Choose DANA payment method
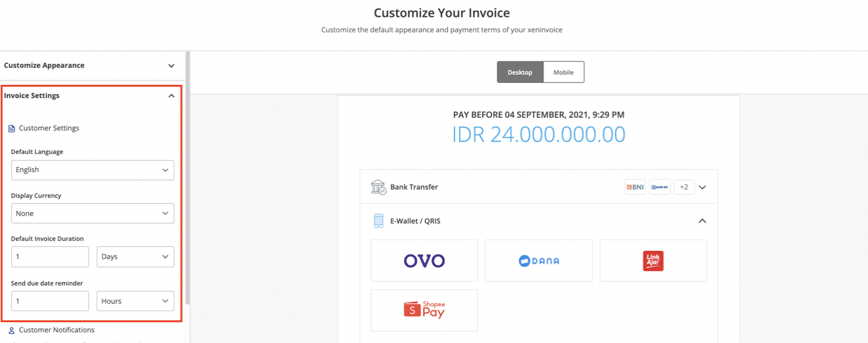The width and height of the screenshot is (868, 343). coord(539,261)
